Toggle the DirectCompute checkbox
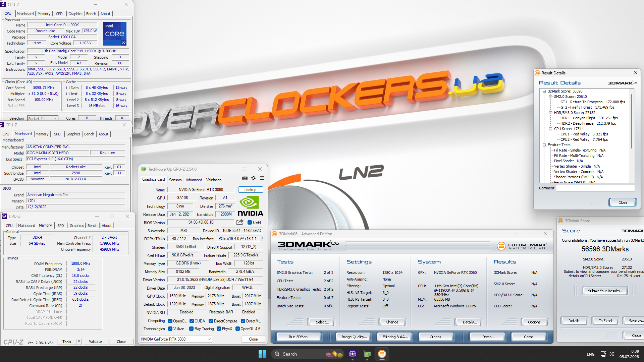 click(211, 321)
